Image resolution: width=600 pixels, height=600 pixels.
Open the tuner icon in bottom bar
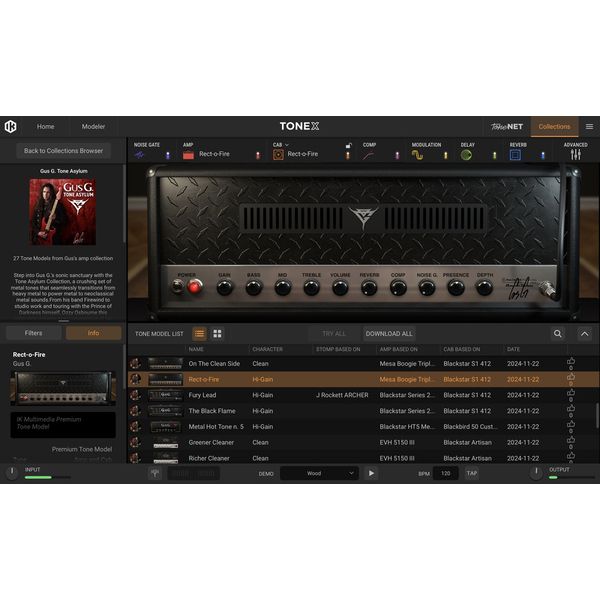pos(155,473)
